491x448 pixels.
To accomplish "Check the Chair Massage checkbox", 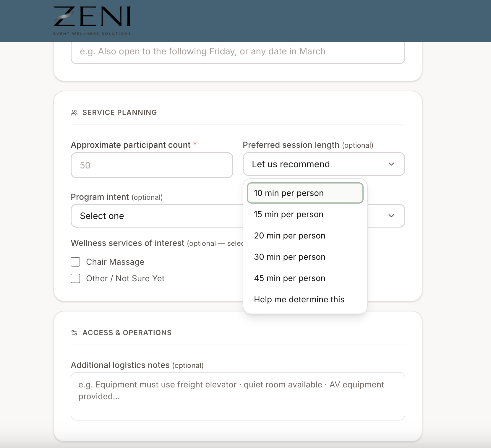I will [x=75, y=262].
